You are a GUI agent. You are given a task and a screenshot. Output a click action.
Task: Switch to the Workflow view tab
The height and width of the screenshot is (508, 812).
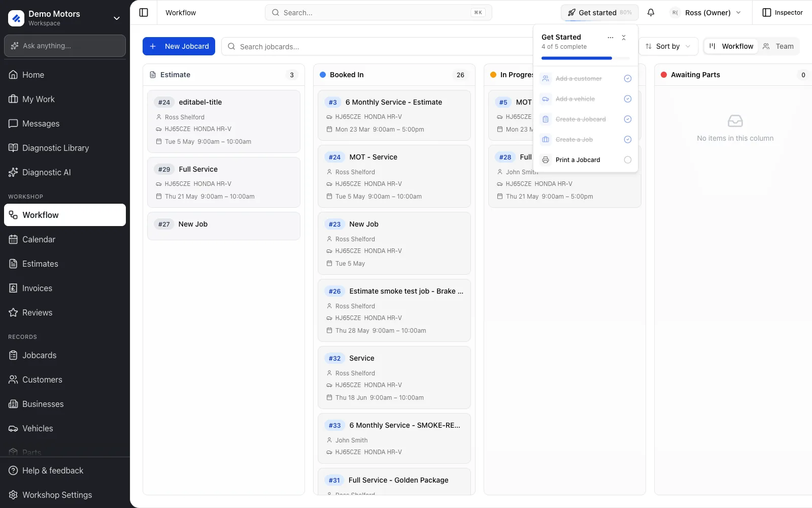click(731, 46)
